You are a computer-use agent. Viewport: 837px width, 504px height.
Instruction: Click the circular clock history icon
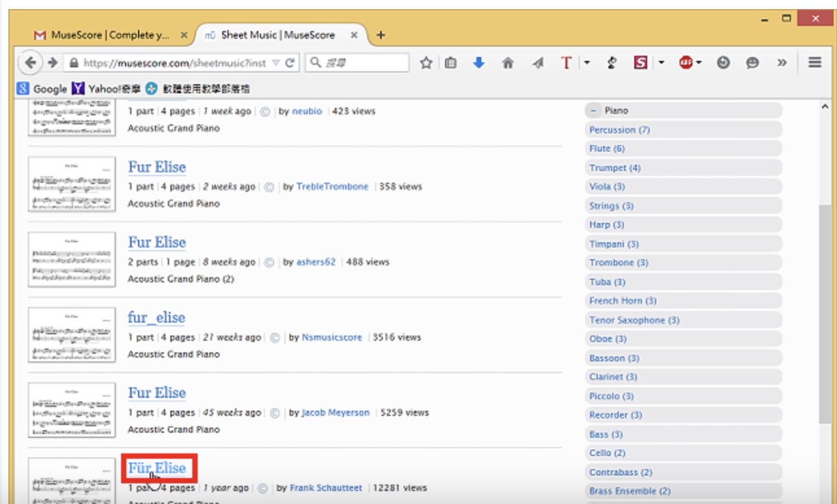tap(724, 63)
